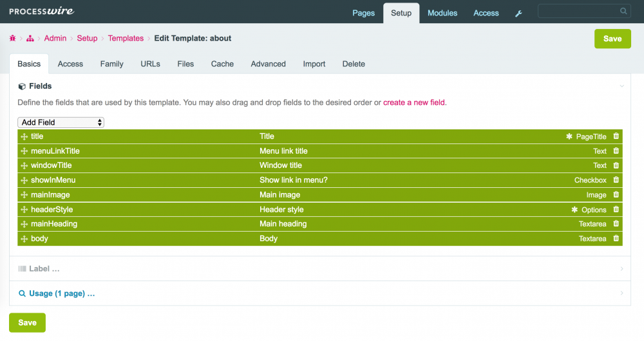Viewport: 644px width, 341px height.
Task: Expand the Usage (1 page) section
Action: click(61, 293)
